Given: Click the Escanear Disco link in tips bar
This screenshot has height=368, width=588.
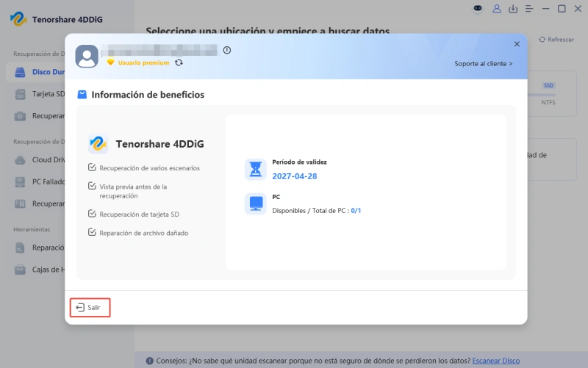Looking at the screenshot, I should (495, 361).
